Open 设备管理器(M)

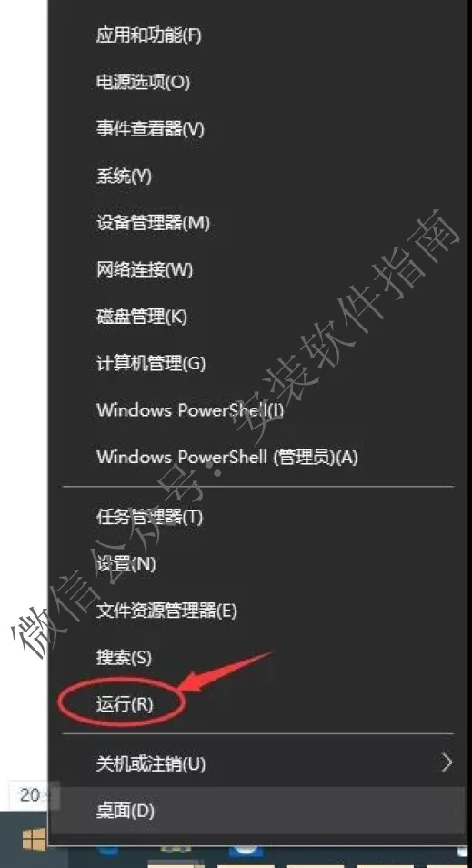click(153, 223)
